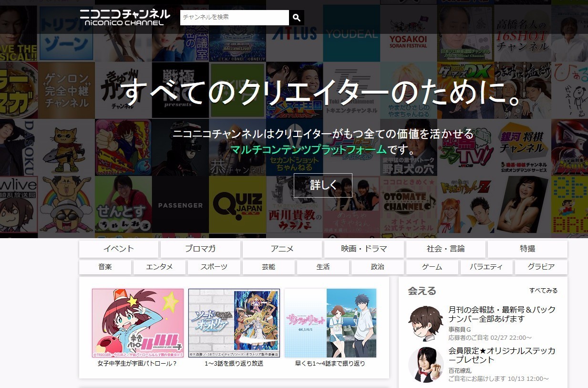Open the ブロマガ category tab

tap(200, 249)
